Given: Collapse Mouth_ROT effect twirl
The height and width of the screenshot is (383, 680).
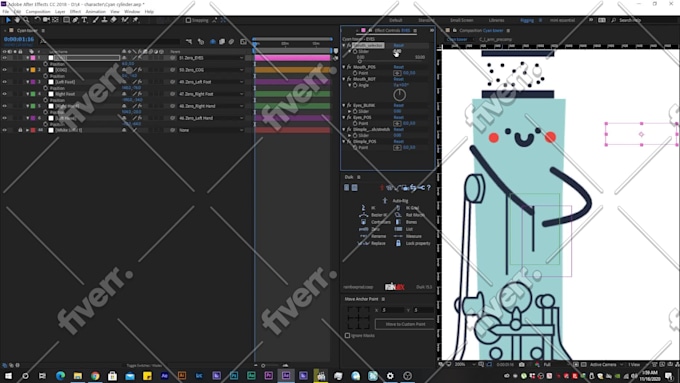Looking at the screenshot, I should (344, 79).
